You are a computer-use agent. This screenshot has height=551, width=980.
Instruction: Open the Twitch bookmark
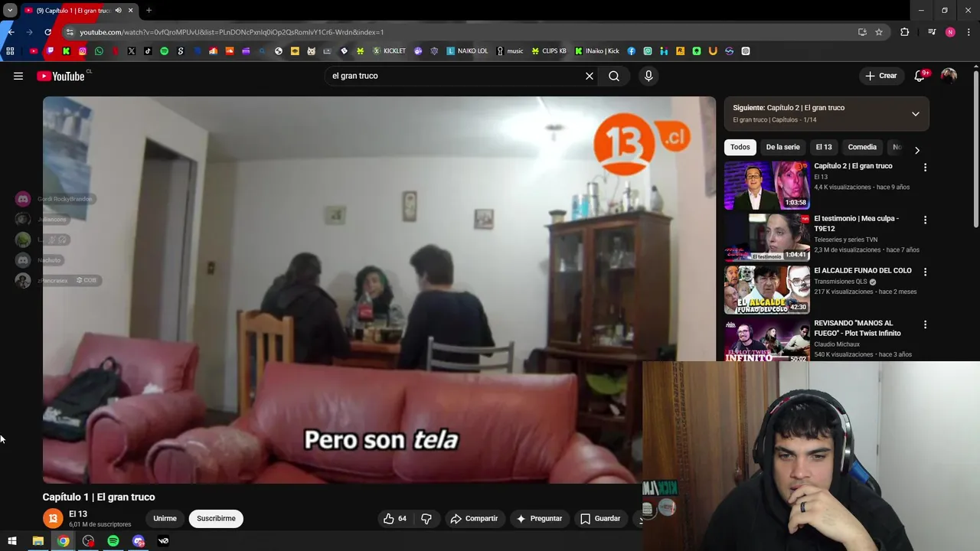50,51
